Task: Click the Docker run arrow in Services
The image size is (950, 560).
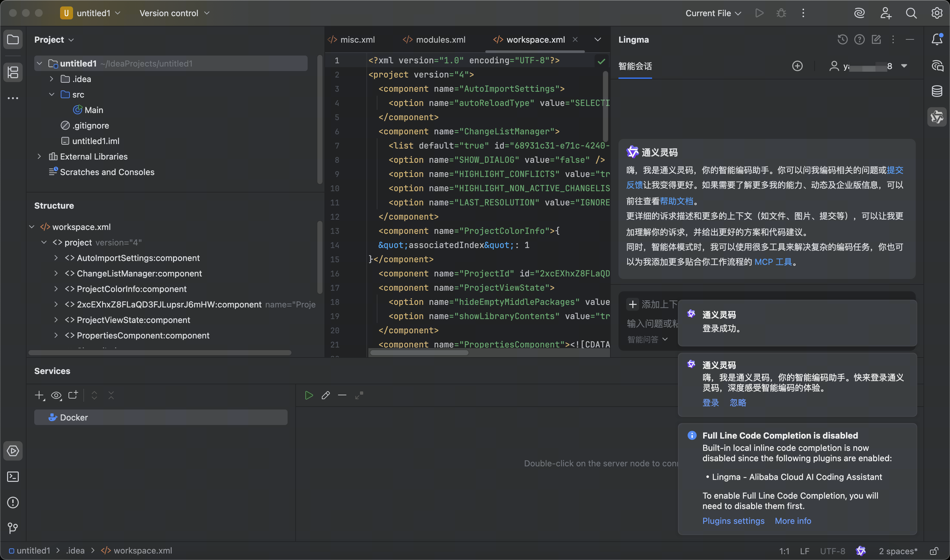Action: pos(309,395)
